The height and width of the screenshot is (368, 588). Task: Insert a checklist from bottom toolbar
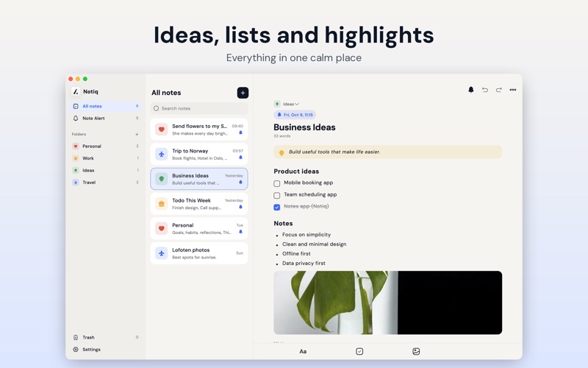click(359, 352)
